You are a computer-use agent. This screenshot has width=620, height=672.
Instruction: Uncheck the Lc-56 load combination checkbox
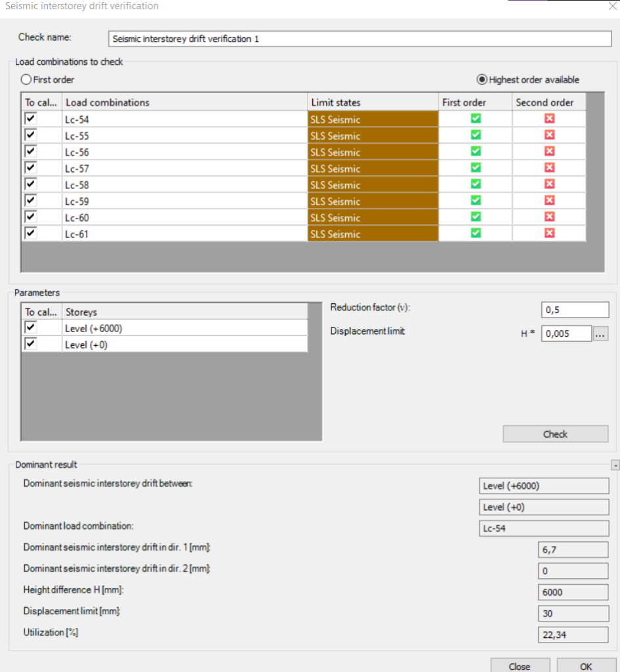point(30,152)
